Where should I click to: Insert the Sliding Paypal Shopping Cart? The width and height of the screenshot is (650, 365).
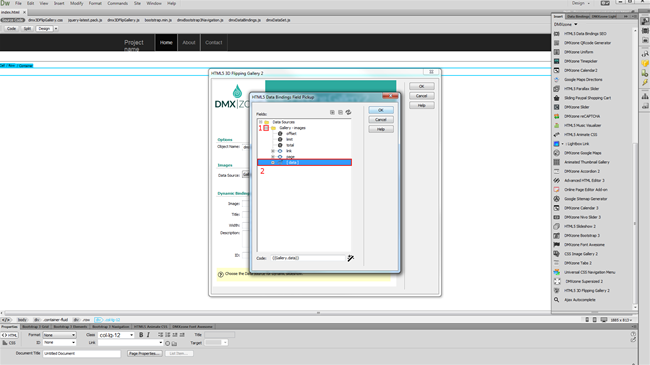tap(587, 98)
